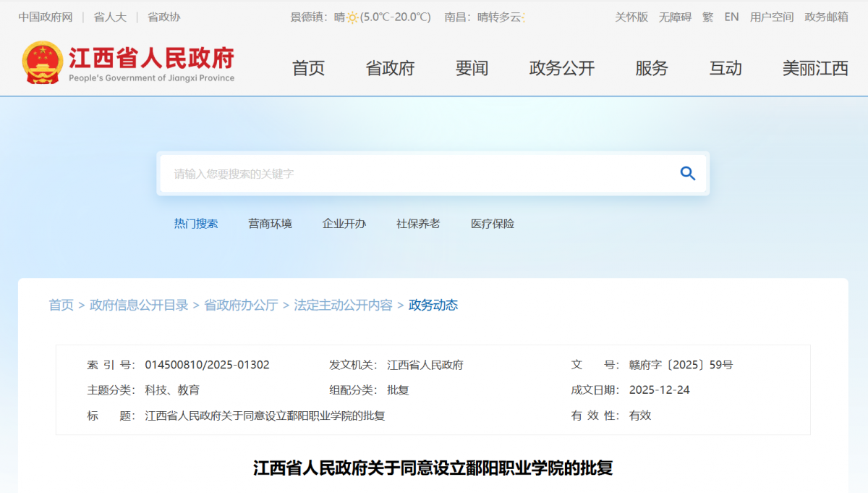The height and width of the screenshot is (493, 868).
Task: Click the sunny weather icon for Jingdezhen
Action: [x=352, y=17]
